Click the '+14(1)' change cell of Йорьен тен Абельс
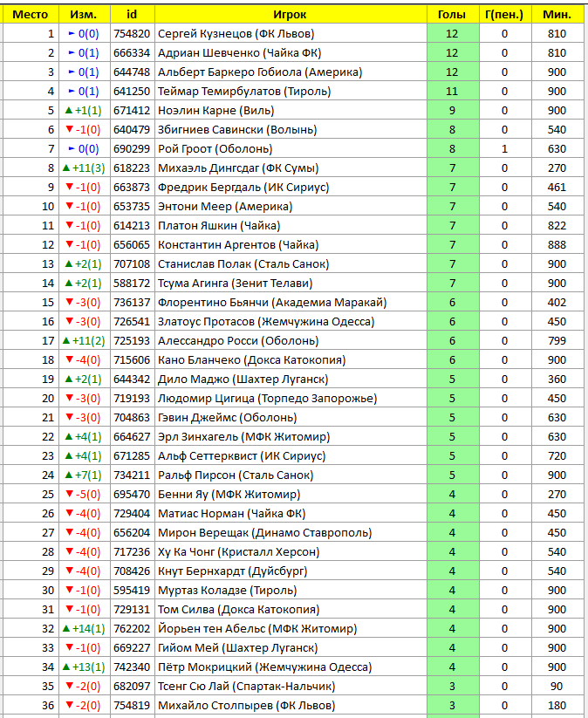The width and height of the screenshot is (588, 718). 85,629
